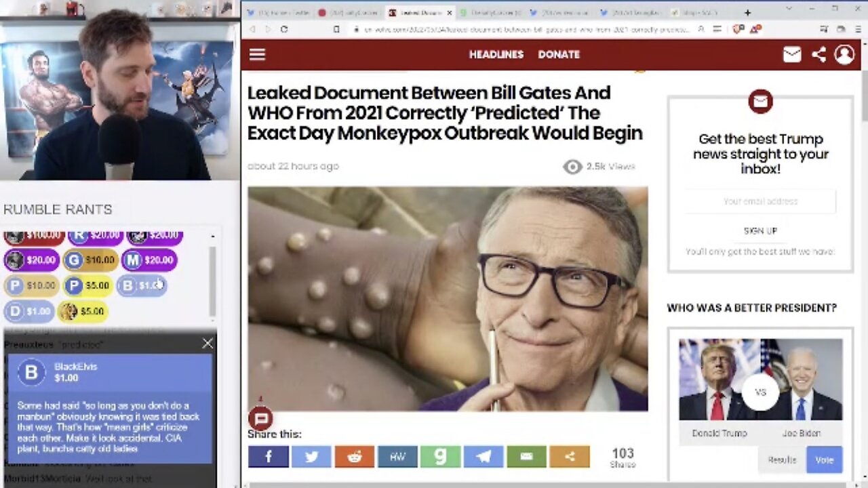Go back in the browser
Image resolution: width=868 pixels, height=488 pixels.
(252, 29)
